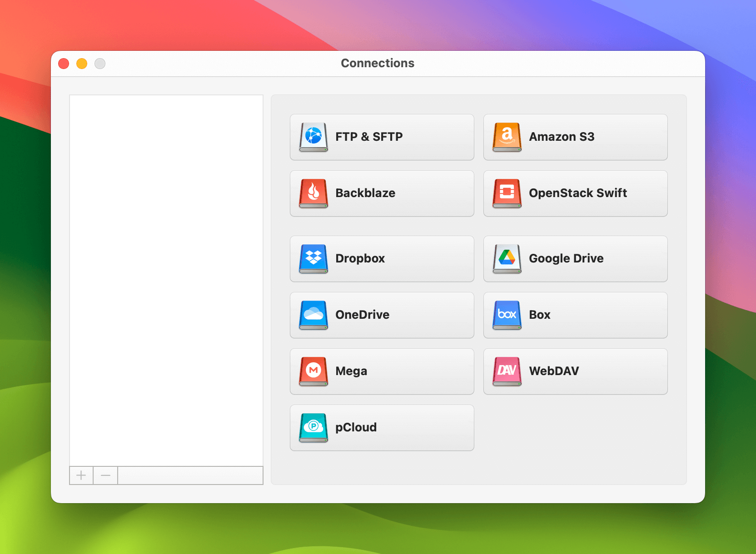Choose the pCloud connection button
Image resolution: width=756 pixels, height=554 pixels.
382,428
